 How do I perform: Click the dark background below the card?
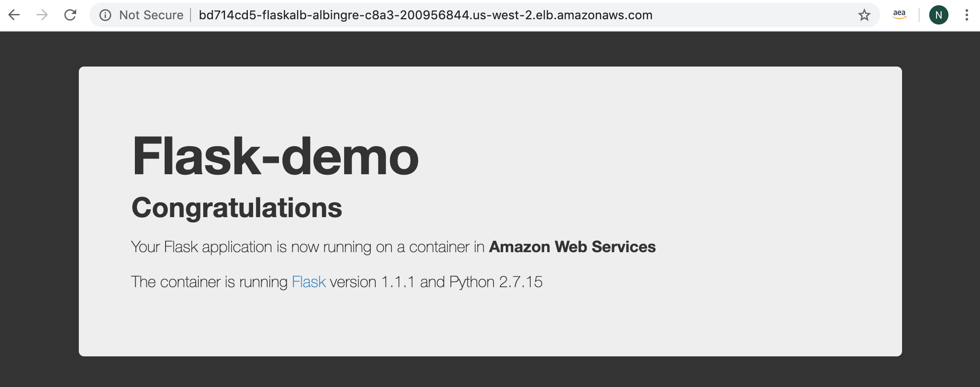click(490, 372)
